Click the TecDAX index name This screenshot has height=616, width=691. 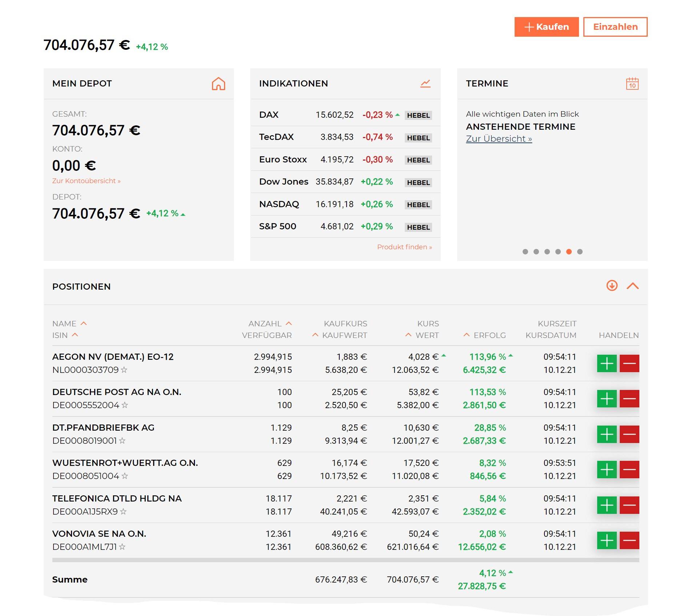[x=276, y=137]
